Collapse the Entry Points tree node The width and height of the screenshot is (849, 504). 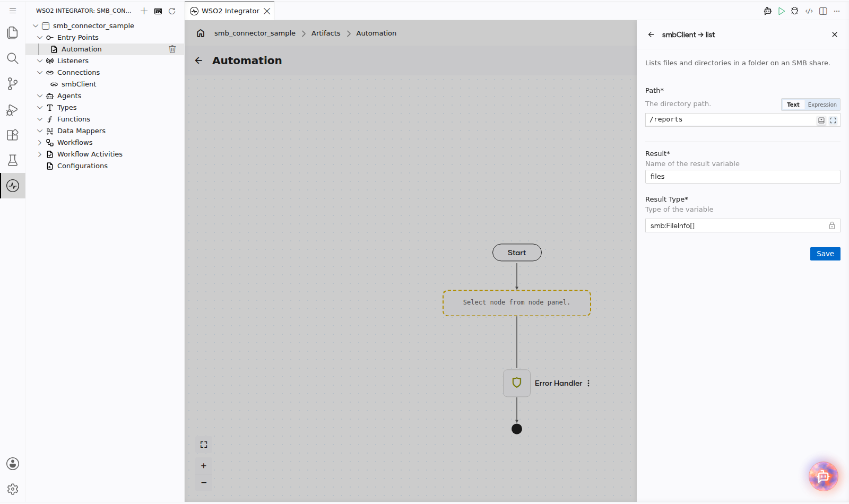[40, 37]
